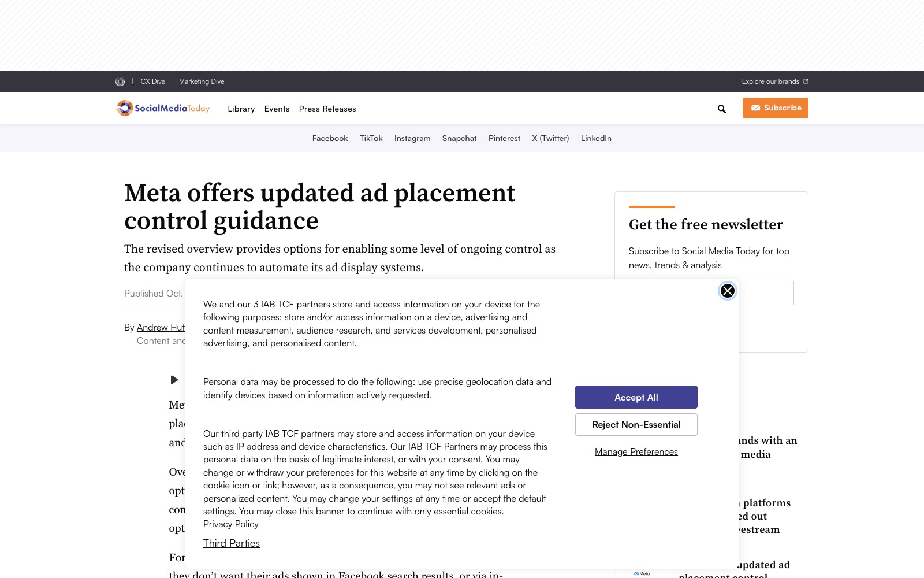Close the cookie consent banner
The height and width of the screenshot is (578, 924).
(728, 291)
